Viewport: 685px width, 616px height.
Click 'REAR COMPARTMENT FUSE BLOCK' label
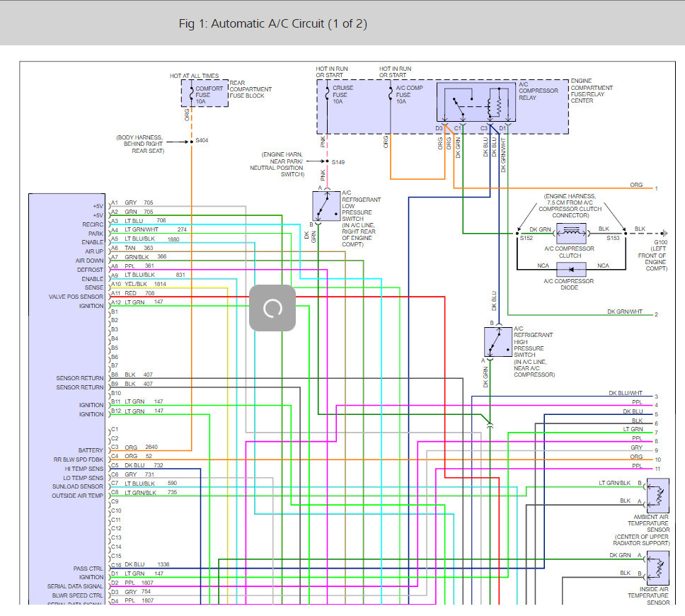pyautogui.click(x=251, y=89)
